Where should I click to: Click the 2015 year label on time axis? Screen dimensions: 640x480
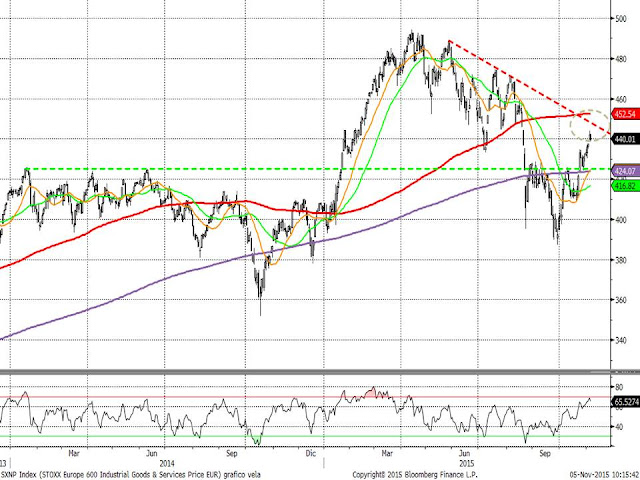click(467, 464)
